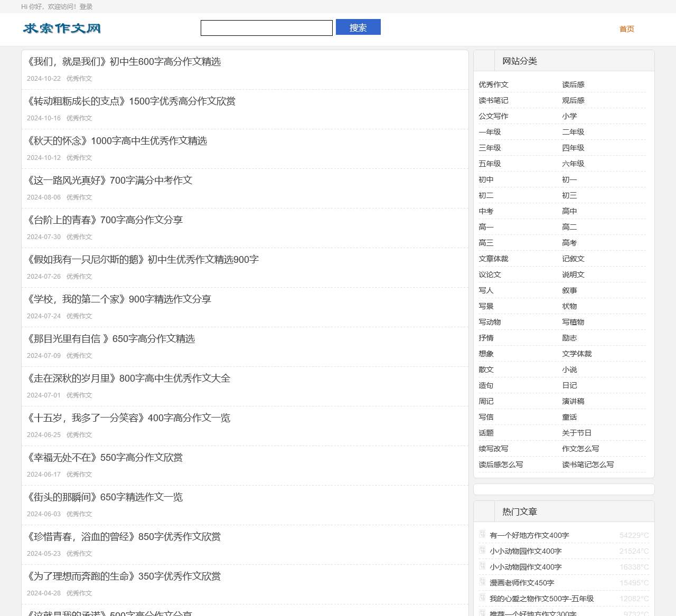Click the 登录 login link
Screen dimensions: 676x616
coord(86,7)
